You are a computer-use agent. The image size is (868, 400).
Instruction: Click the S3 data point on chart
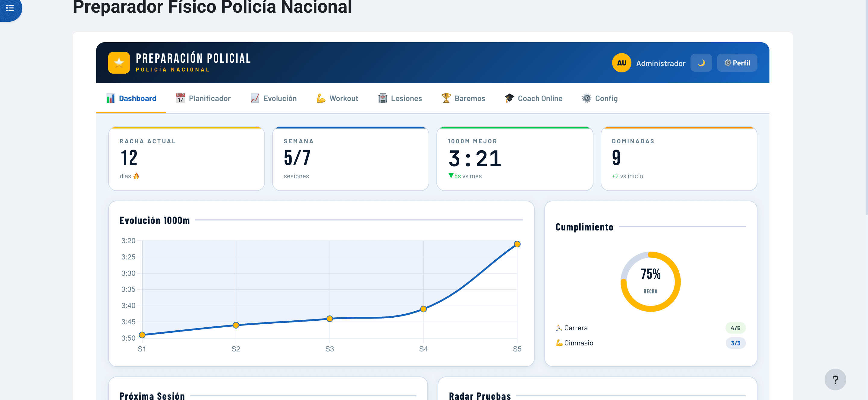tap(329, 319)
